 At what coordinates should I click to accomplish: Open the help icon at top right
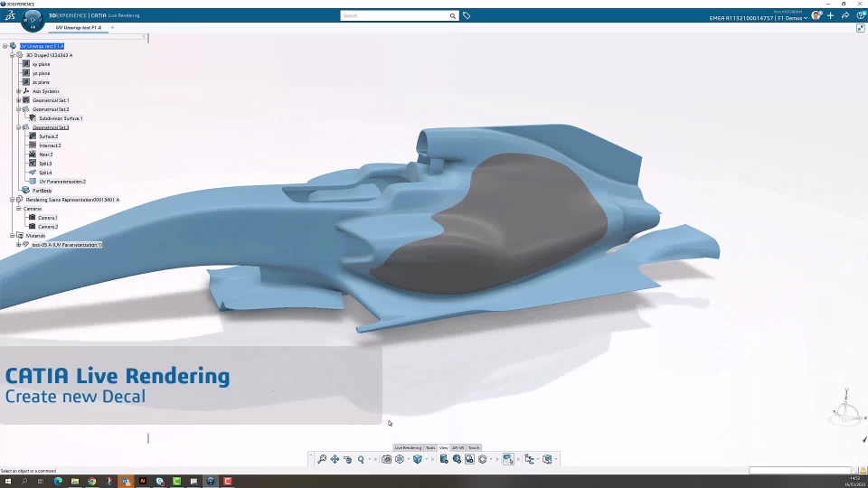tap(861, 15)
